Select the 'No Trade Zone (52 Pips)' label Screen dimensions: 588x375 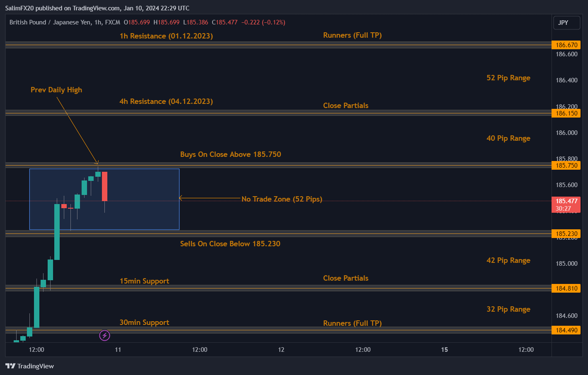(282, 199)
